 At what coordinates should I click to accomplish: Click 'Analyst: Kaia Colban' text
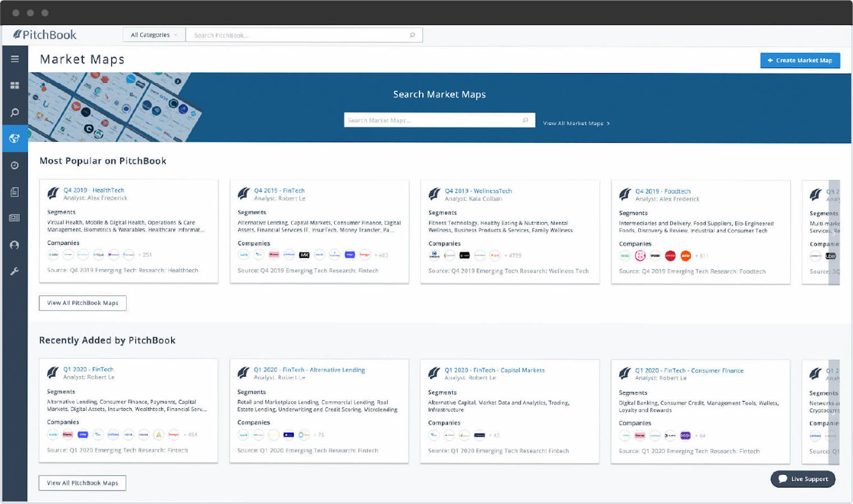pos(473,199)
